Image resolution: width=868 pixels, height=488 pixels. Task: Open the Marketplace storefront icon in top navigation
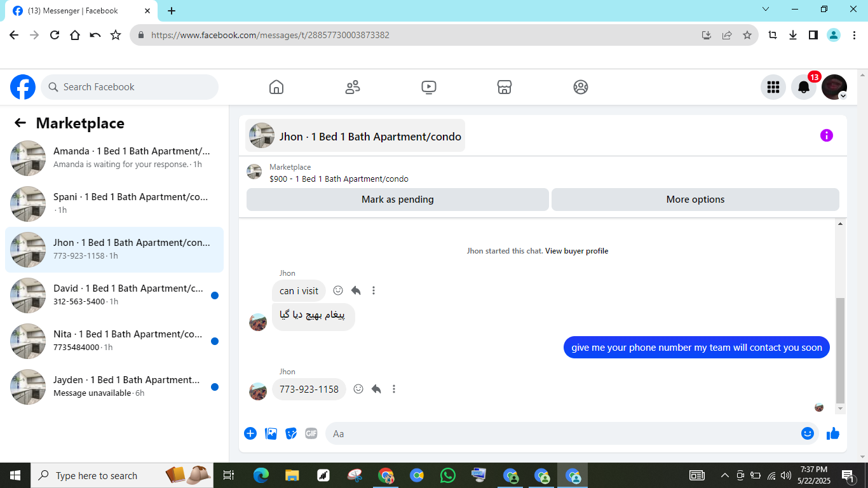pos(505,87)
